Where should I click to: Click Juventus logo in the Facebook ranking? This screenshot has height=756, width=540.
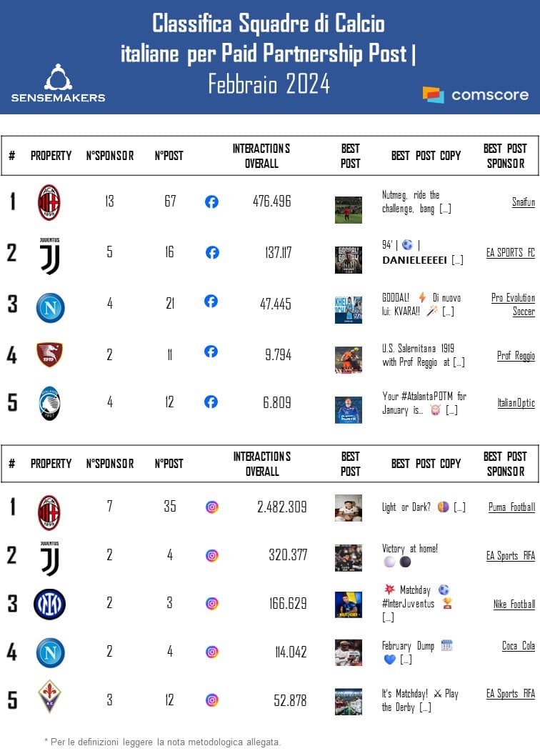50,256
